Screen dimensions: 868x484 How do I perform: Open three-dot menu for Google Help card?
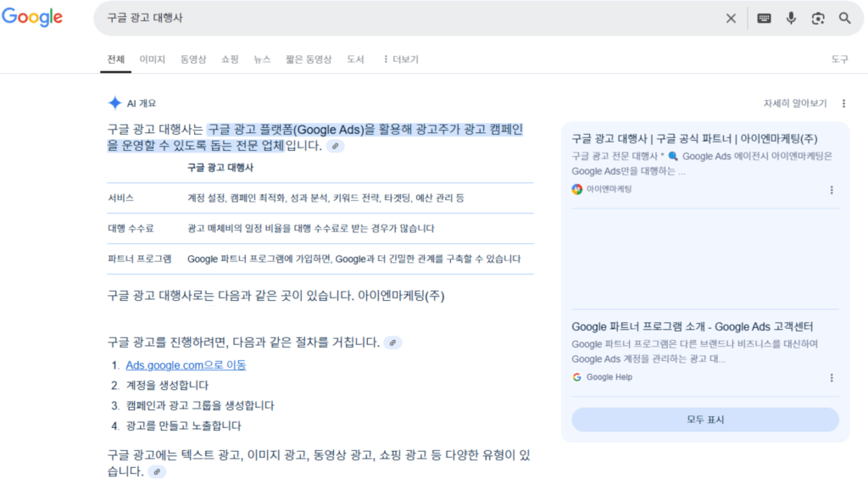[832, 378]
